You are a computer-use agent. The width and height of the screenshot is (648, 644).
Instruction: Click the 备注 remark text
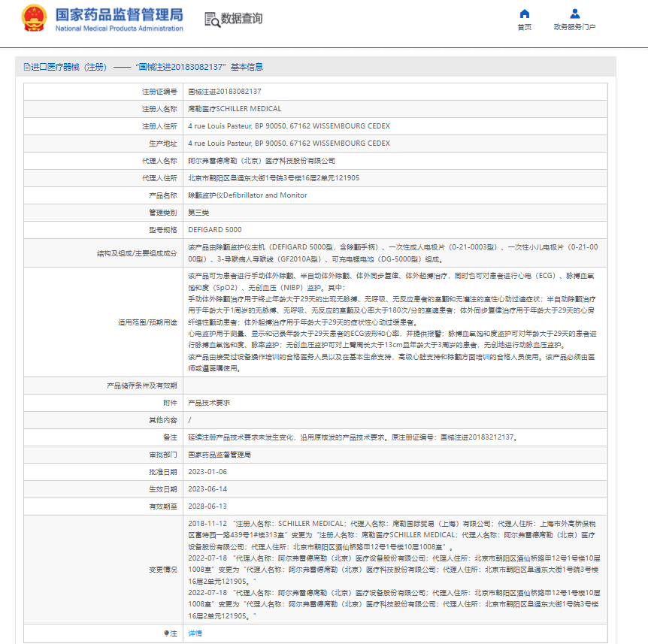click(x=353, y=437)
